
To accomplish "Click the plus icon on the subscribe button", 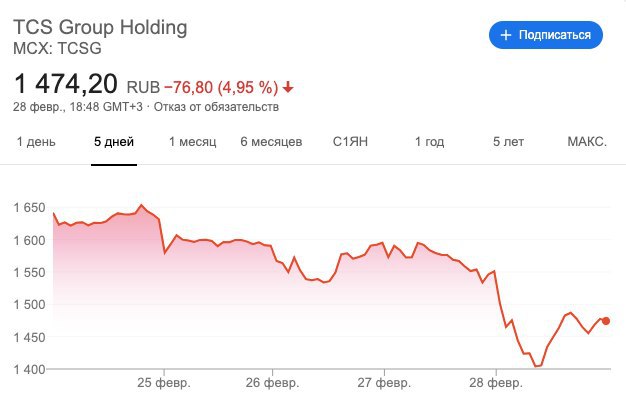I will 505,35.
